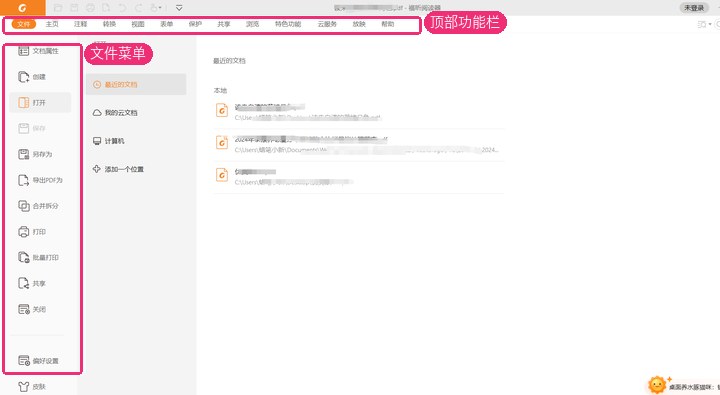The width and height of the screenshot is (720, 395).
Task: Choose 另存为 save as
Action: pyautogui.click(x=35, y=154)
